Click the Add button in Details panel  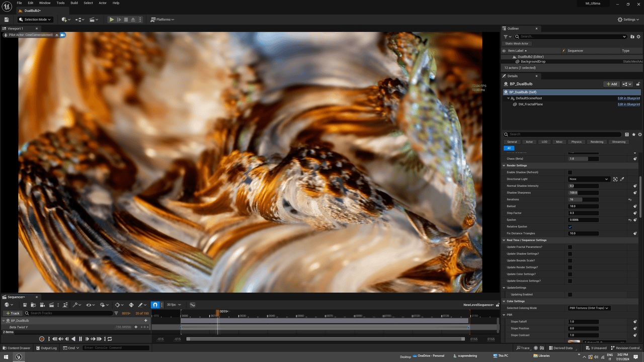point(611,83)
